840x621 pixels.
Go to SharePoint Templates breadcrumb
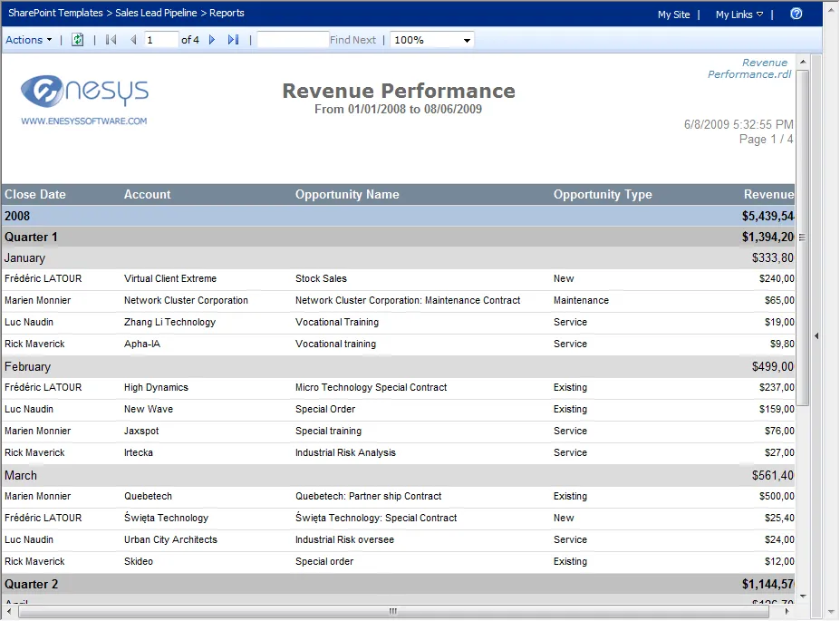coord(55,14)
